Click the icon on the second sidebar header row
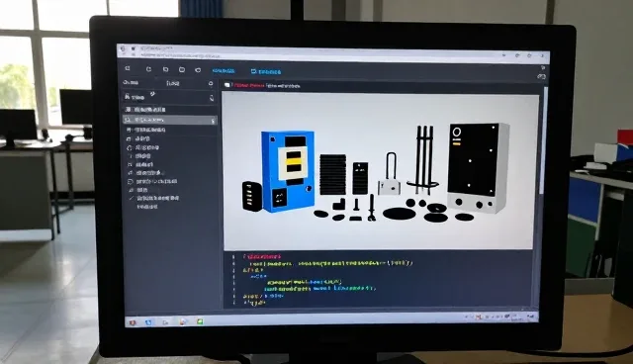The image size is (633, 364). pos(211,98)
